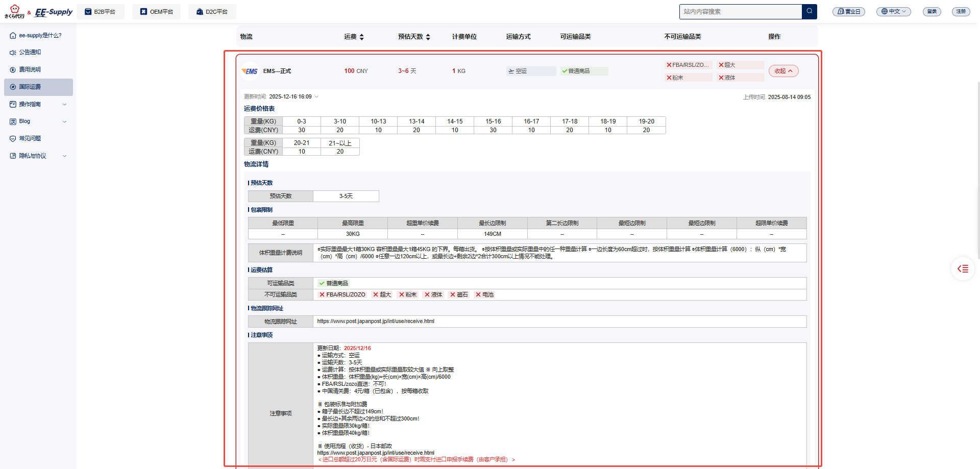Expand the Blog sidebar submenu

pyautogui.click(x=64, y=121)
